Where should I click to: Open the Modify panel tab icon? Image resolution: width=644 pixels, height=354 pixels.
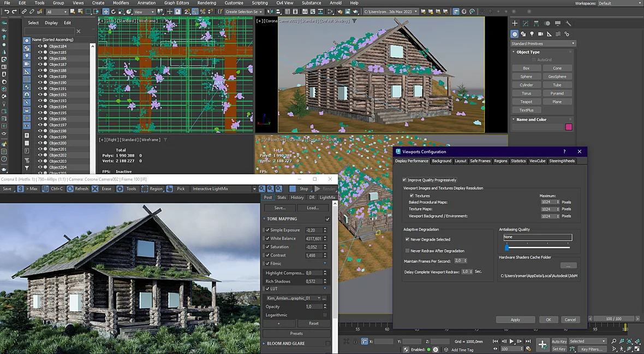click(x=526, y=23)
